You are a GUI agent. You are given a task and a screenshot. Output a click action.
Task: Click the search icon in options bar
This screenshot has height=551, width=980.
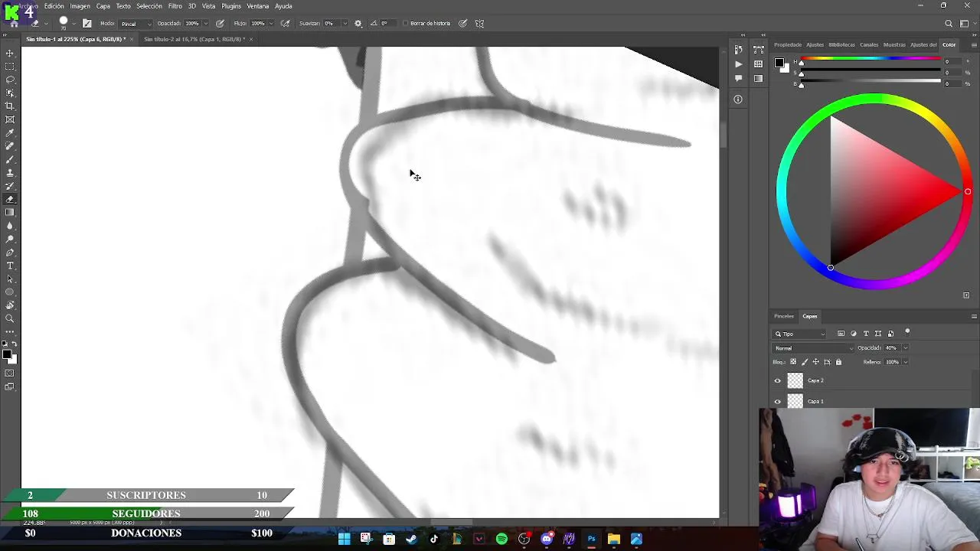[949, 24]
